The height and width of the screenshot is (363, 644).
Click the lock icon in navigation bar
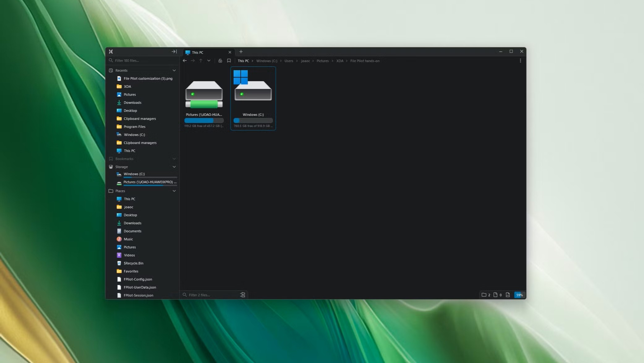point(220,61)
